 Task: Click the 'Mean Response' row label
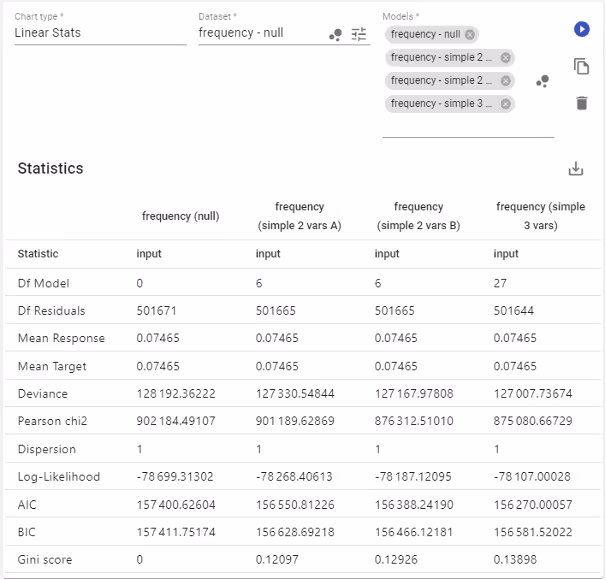(61, 338)
